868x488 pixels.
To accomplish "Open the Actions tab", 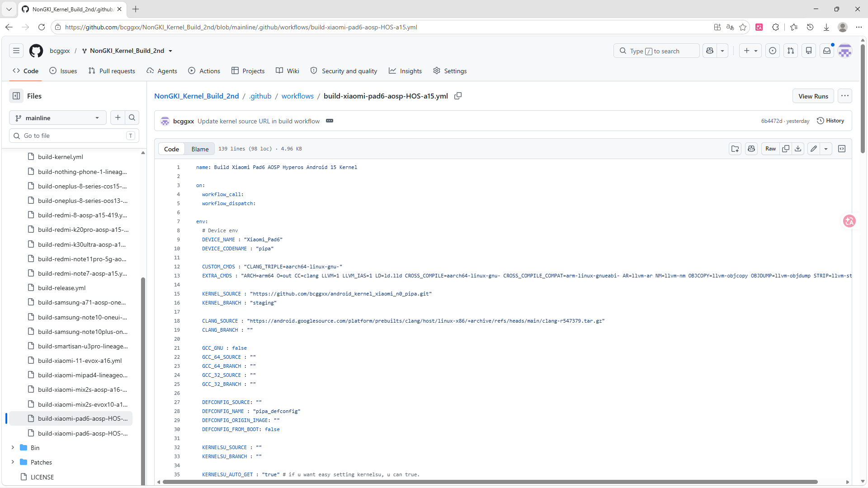I will [x=204, y=71].
